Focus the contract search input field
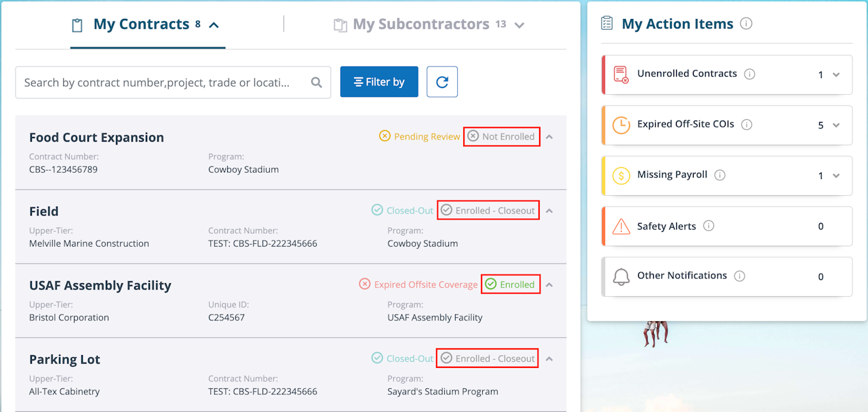Screen dimensions: 868x412 point(159,83)
